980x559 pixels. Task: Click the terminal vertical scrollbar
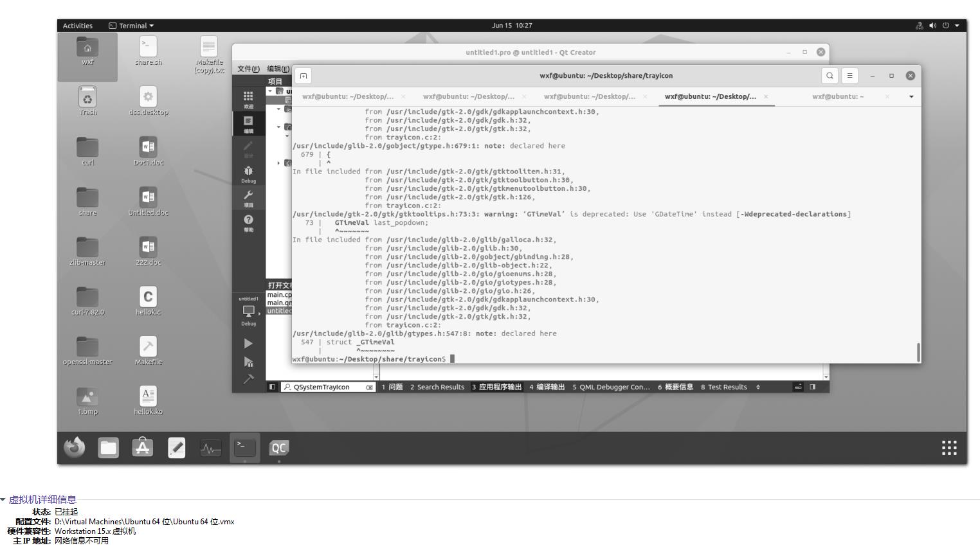pos(918,352)
